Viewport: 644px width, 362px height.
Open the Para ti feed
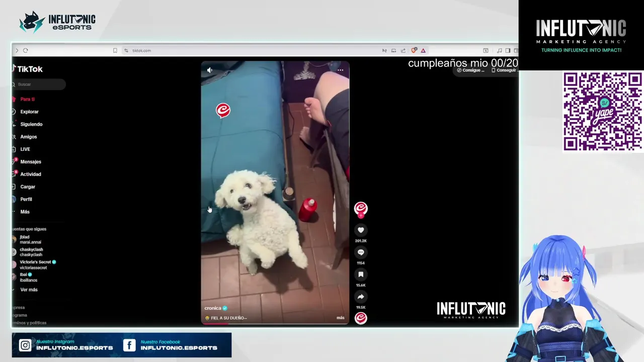[27, 99]
